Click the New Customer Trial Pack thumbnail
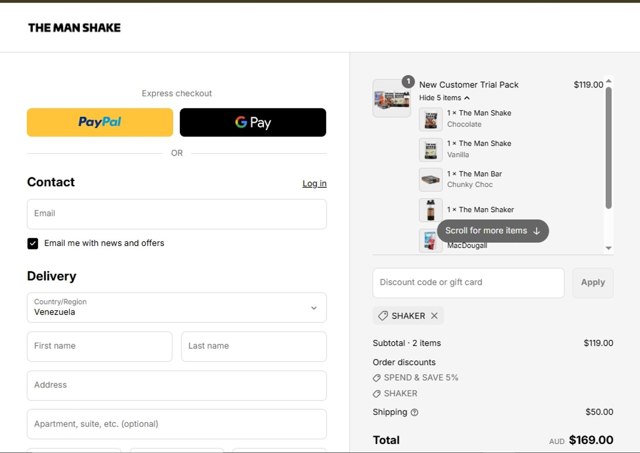This screenshot has height=453, width=640. coord(391,98)
